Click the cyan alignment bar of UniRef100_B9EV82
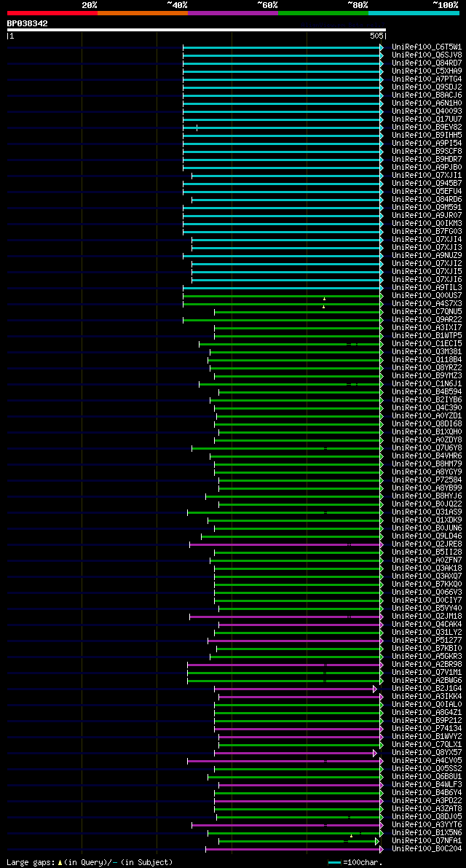466x868 pixels. (x=283, y=128)
